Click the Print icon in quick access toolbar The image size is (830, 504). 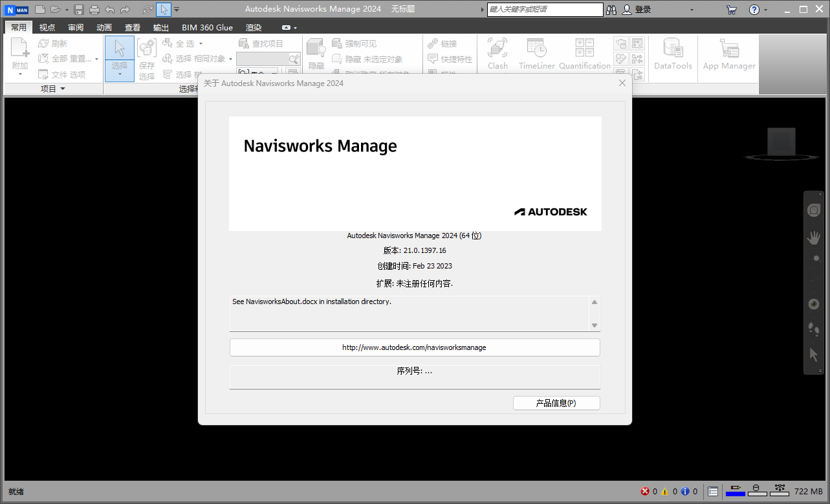pos(94,10)
